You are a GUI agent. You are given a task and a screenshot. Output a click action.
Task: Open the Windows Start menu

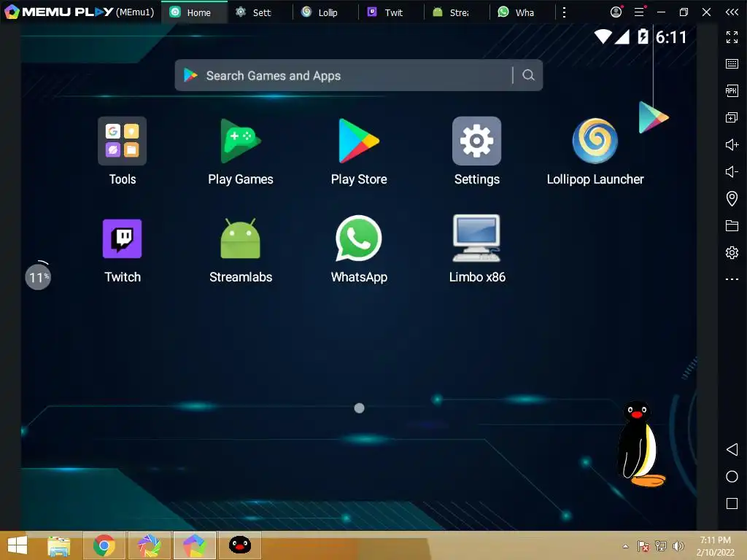(x=18, y=545)
